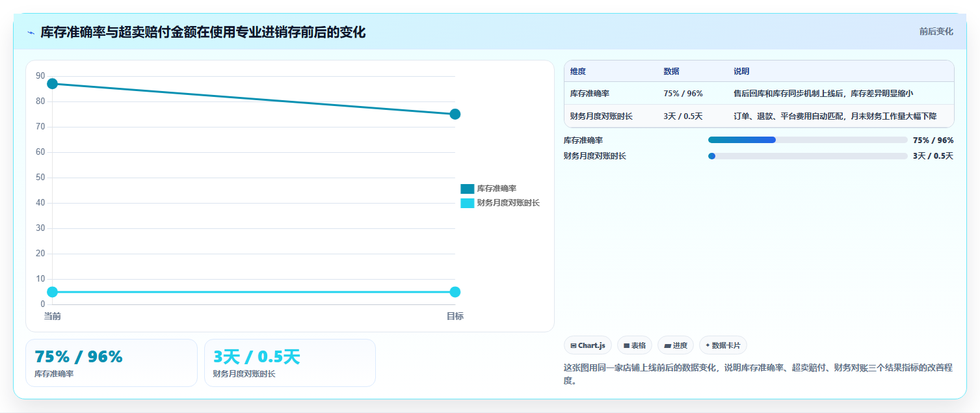This screenshot has width=980, height=413.
Task: Select the 3天 / 0.5天 data card
Action: [290, 363]
